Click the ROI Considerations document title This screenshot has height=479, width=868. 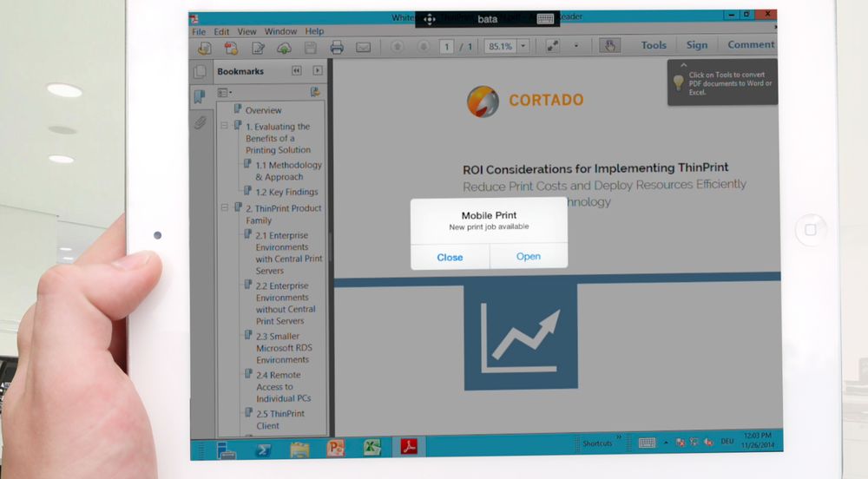coord(595,168)
